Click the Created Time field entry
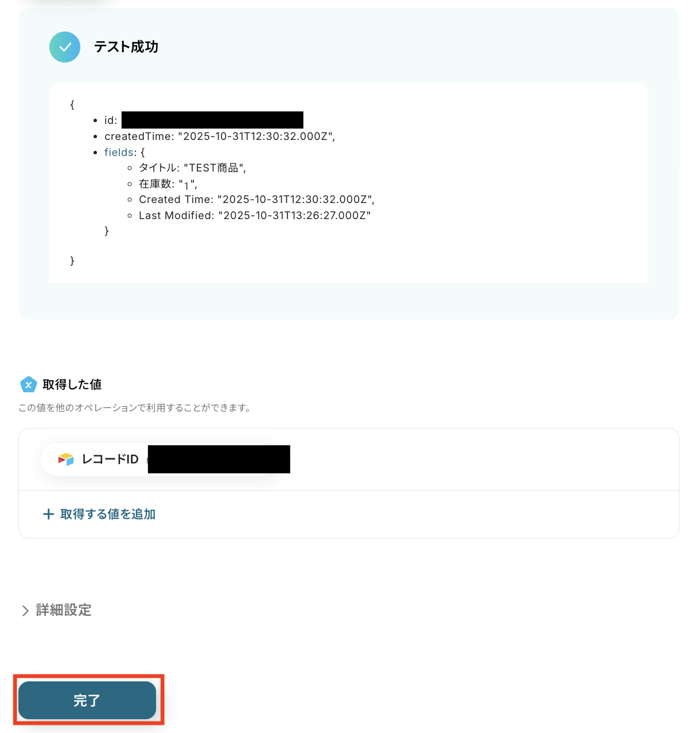The width and height of the screenshot is (700, 733). click(x=256, y=200)
